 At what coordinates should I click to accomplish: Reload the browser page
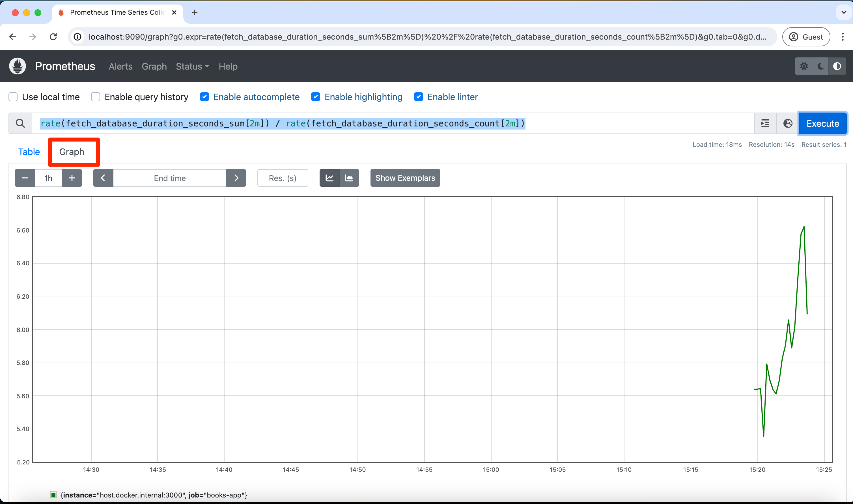53,37
